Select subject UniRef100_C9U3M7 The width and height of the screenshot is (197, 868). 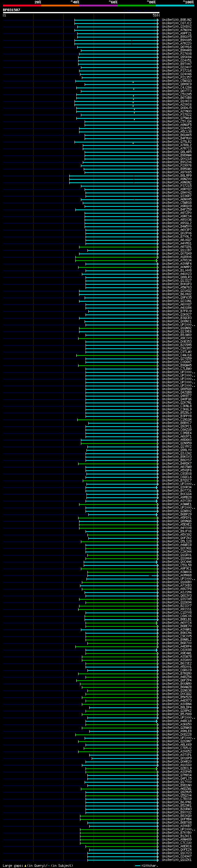pyautogui.click(x=176, y=349)
